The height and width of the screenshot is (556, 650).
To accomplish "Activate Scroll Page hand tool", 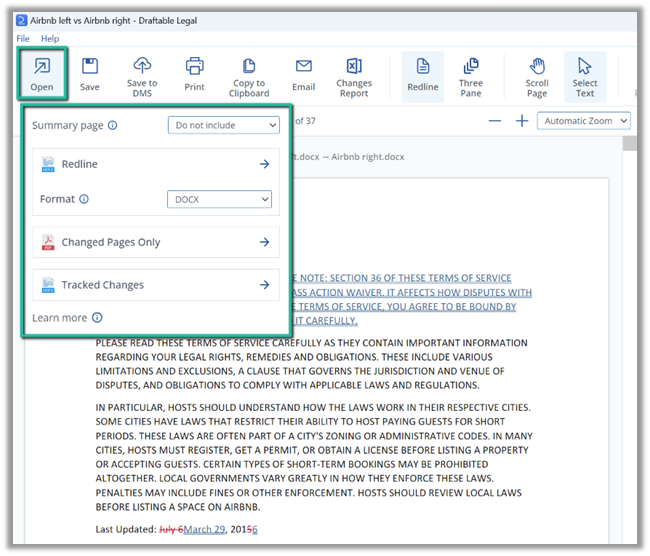I will (x=537, y=77).
